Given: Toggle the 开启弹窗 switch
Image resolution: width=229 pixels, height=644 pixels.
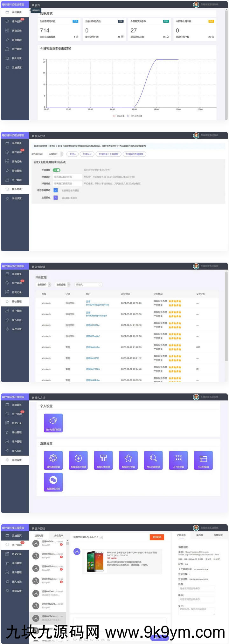Looking at the screenshot, I should (57, 170).
